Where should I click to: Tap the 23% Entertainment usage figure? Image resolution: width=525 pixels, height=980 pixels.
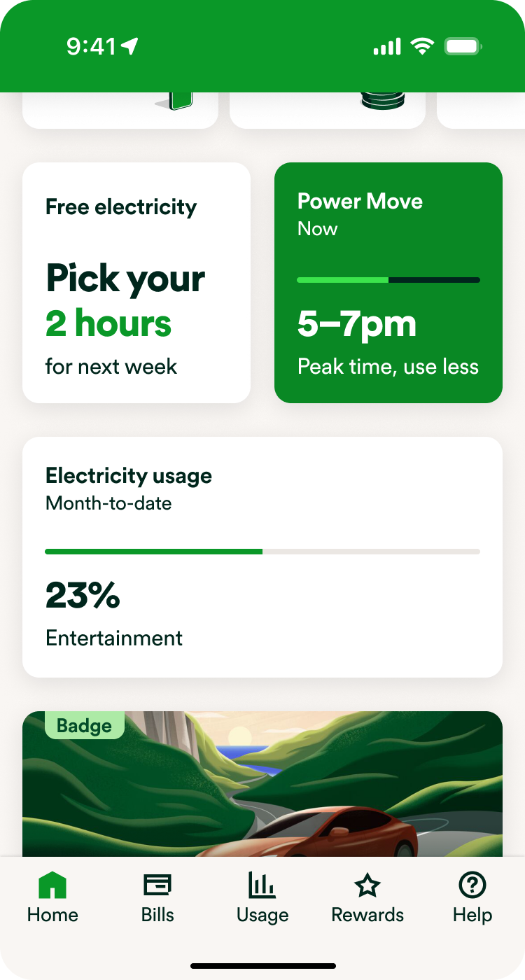(83, 596)
